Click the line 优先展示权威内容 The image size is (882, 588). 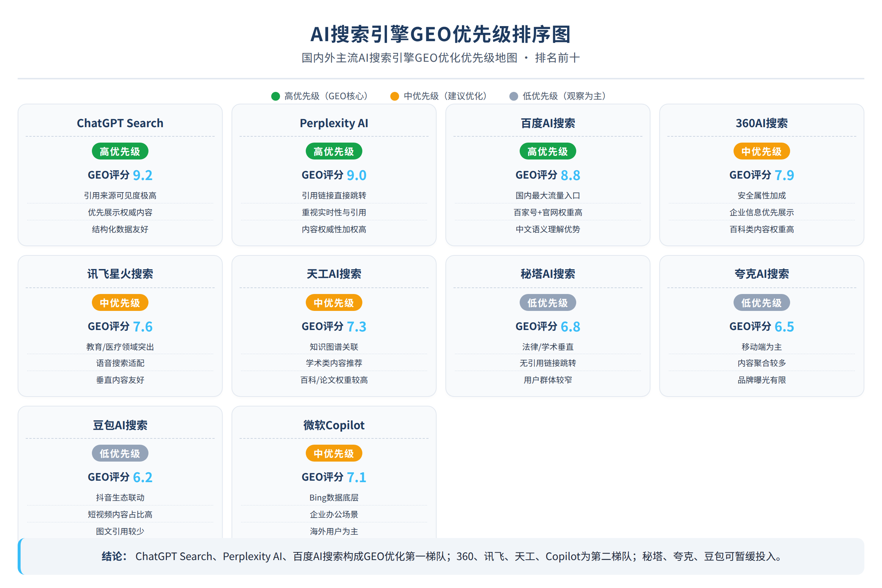click(120, 212)
